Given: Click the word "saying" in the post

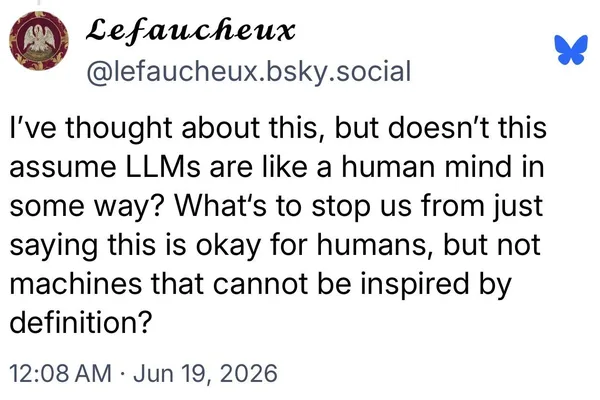Looking at the screenshot, I should [x=54, y=246].
